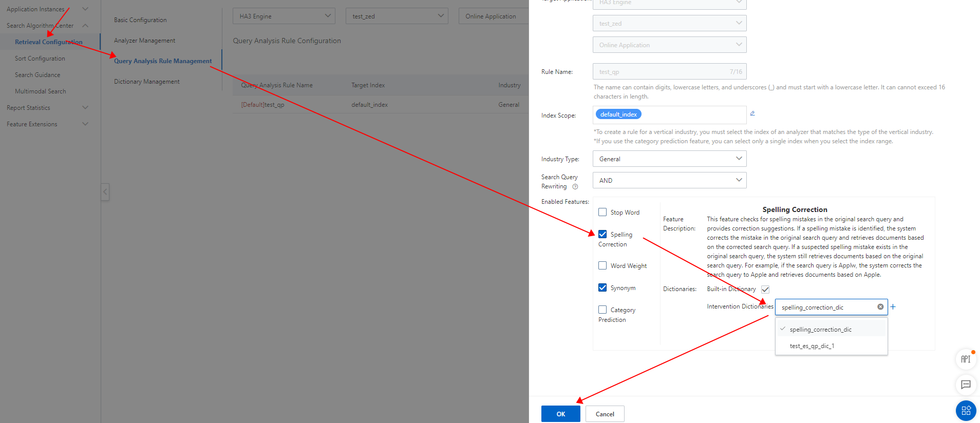Uncheck the Synonym feature

pos(602,287)
